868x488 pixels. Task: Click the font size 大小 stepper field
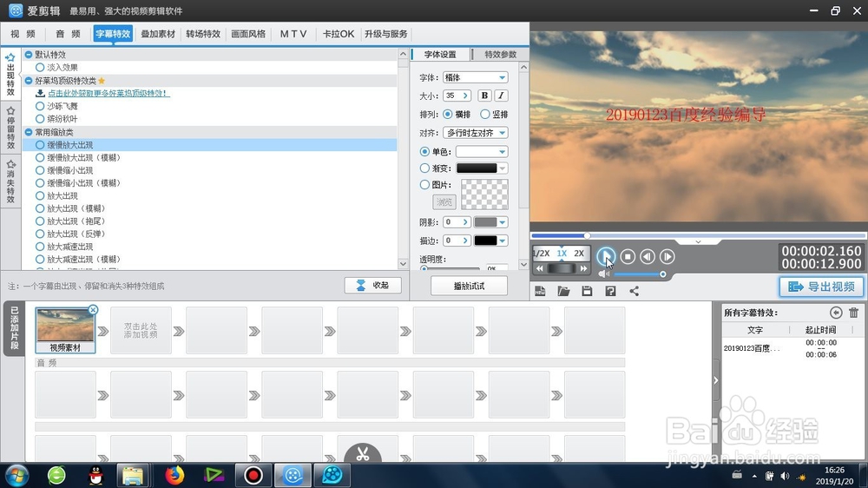tap(457, 96)
